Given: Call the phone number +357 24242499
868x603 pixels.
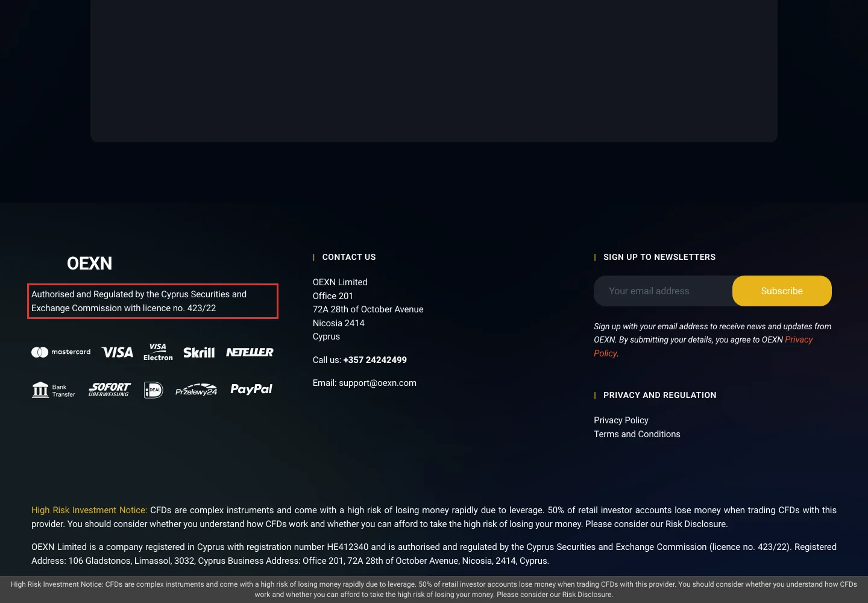Looking at the screenshot, I should tap(375, 360).
